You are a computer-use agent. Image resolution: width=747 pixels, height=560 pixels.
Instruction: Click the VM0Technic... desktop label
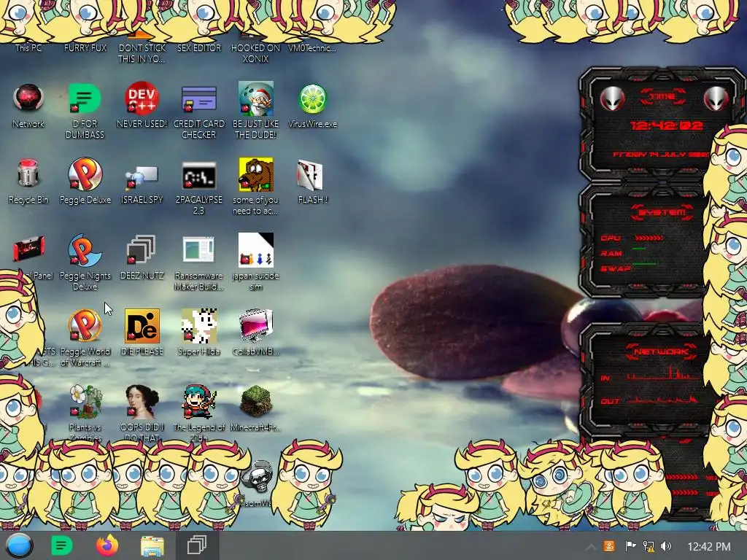[312, 48]
